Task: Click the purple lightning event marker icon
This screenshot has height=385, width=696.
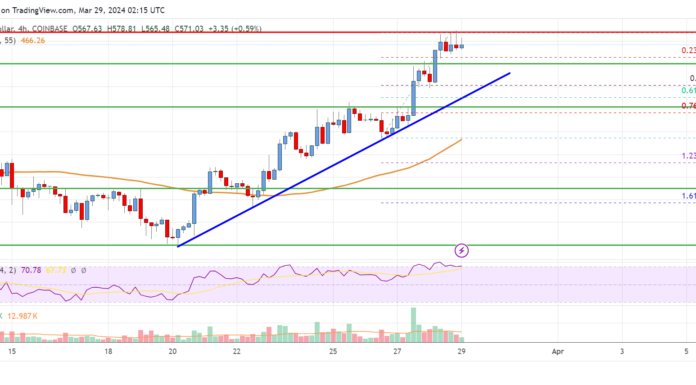Action: click(x=462, y=251)
